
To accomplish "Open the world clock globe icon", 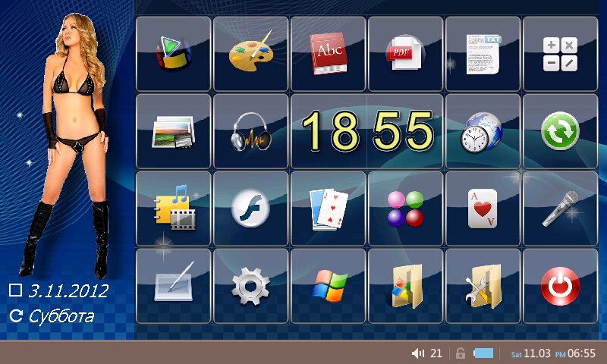I will pos(483,131).
